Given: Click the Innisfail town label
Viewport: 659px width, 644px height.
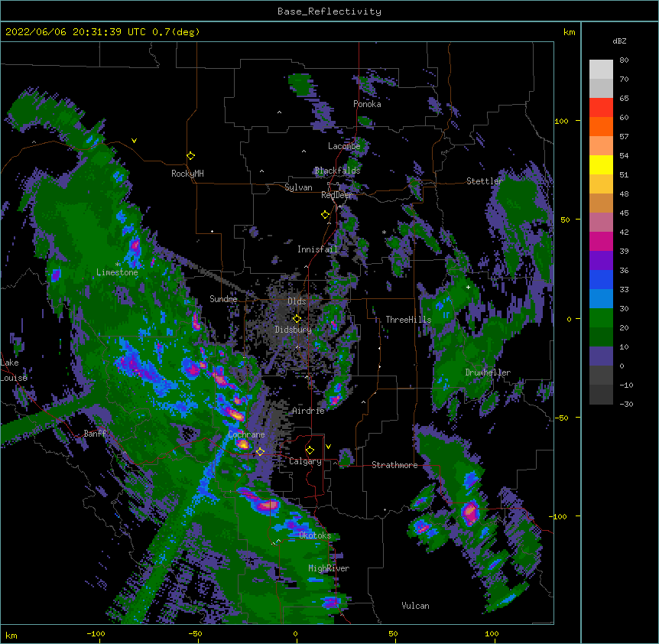Looking at the screenshot, I should tap(317, 249).
